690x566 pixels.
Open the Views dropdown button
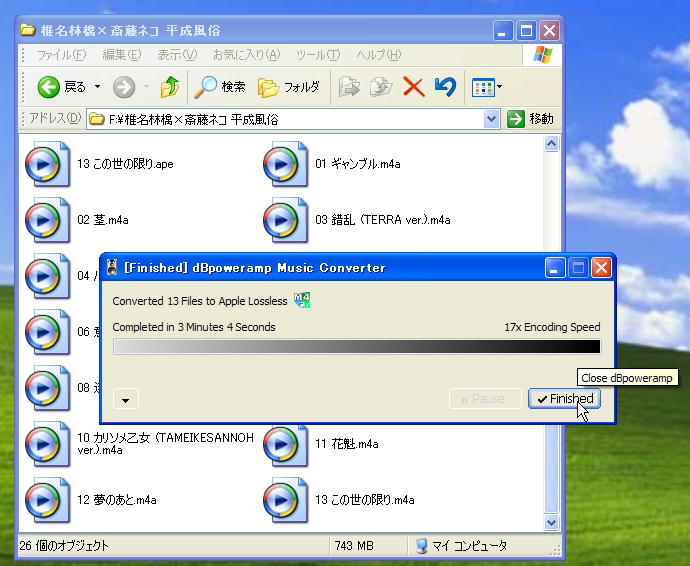pyautogui.click(x=487, y=87)
